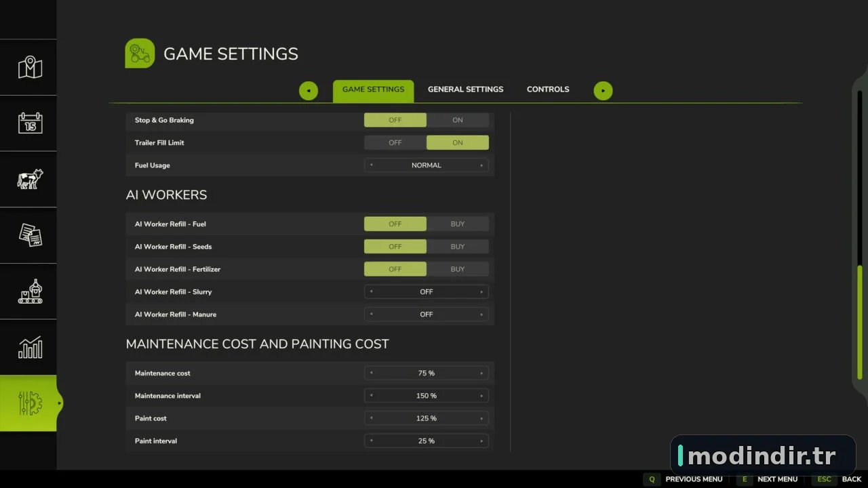
Task: Set AI Worker Refill Fertilizer to BUY
Action: (x=458, y=269)
